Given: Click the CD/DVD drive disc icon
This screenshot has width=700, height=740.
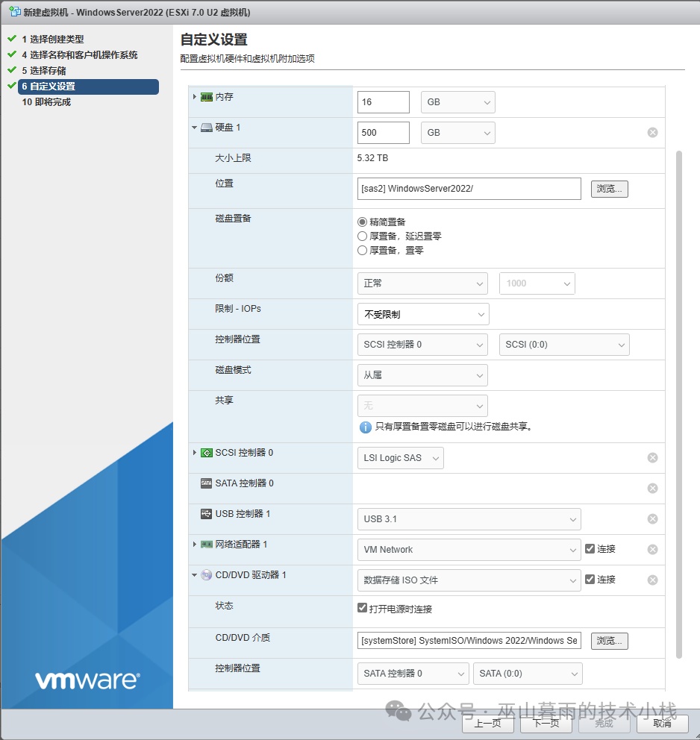Looking at the screenshot, I should 207,575.
